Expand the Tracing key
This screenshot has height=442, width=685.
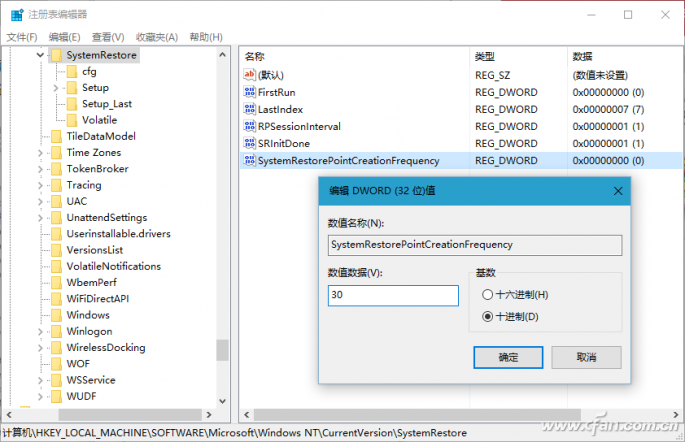pos(40,185)
